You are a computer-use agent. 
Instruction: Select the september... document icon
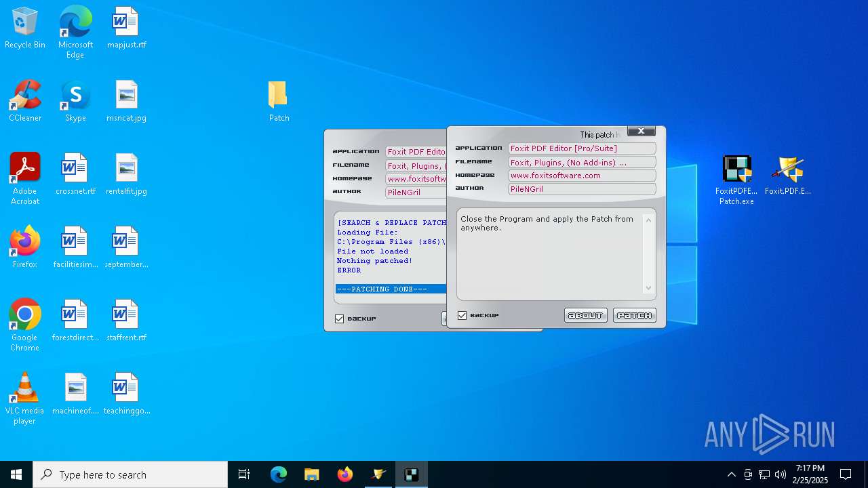[x=126, y=247]
